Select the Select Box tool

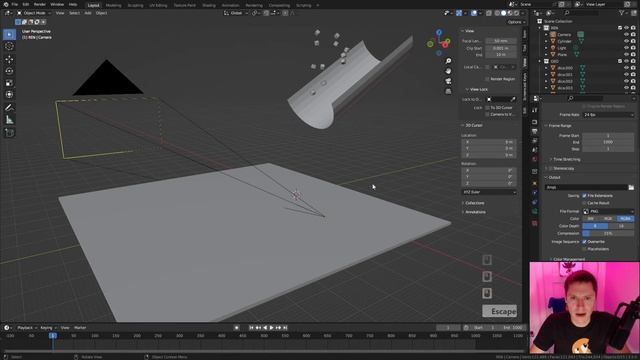[x=9, y=35]
